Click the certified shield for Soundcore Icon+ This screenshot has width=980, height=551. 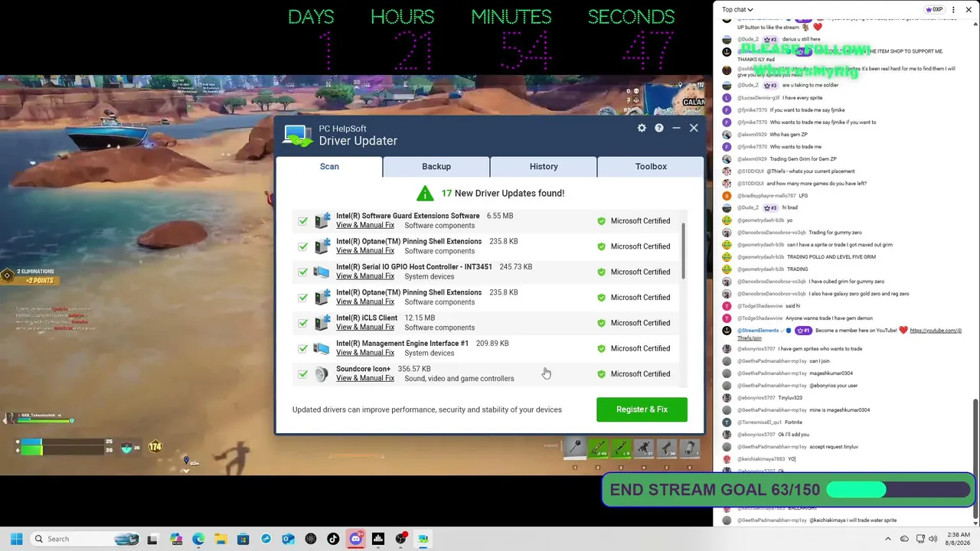(601, 374)
